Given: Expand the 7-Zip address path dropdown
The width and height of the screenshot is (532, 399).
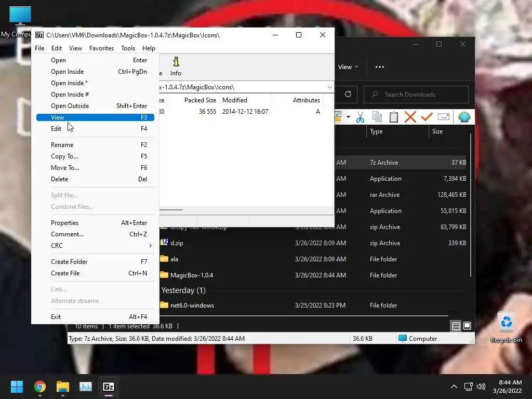Looking at the screenshot, I should tap(329, 87).
